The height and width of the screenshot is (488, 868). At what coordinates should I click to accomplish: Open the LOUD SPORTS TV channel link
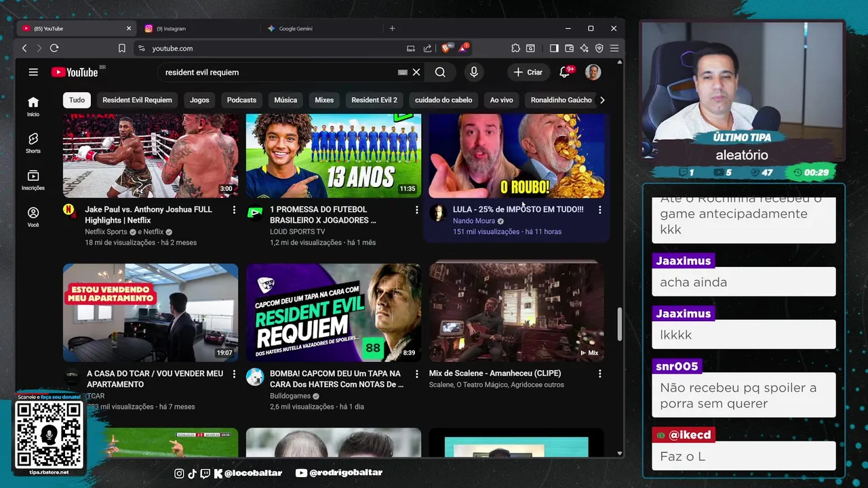297,232
